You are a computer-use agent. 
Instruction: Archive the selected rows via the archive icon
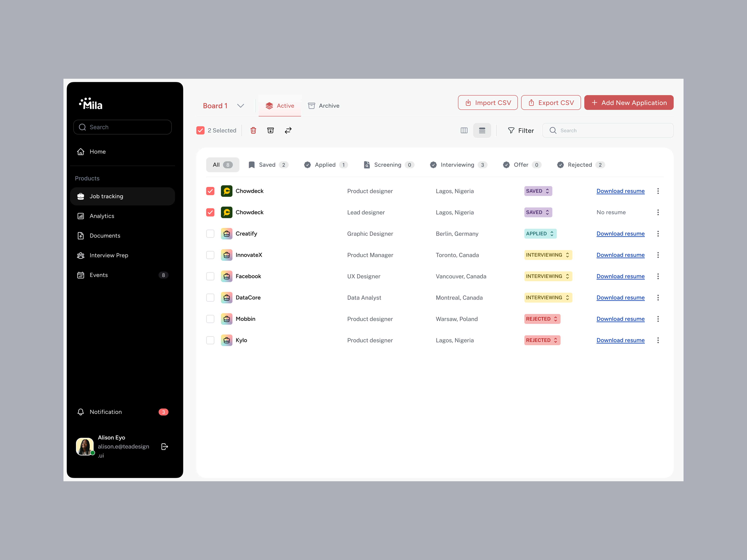coord(270,130)
